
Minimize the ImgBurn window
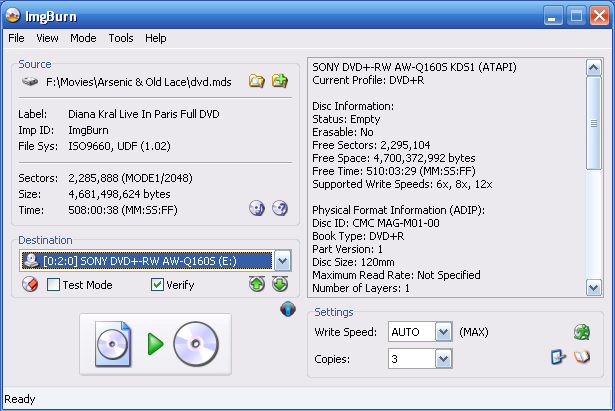tap(553, 16)
